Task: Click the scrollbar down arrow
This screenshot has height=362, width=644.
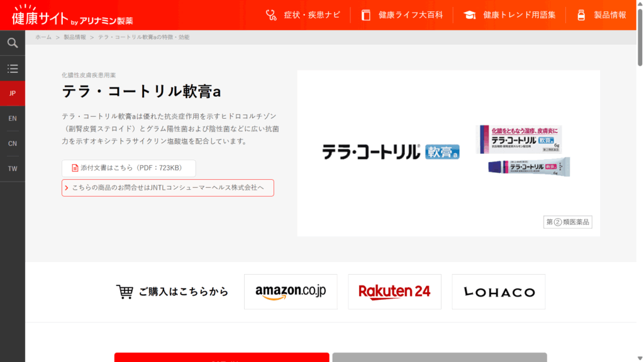Action: click(640, 358)
